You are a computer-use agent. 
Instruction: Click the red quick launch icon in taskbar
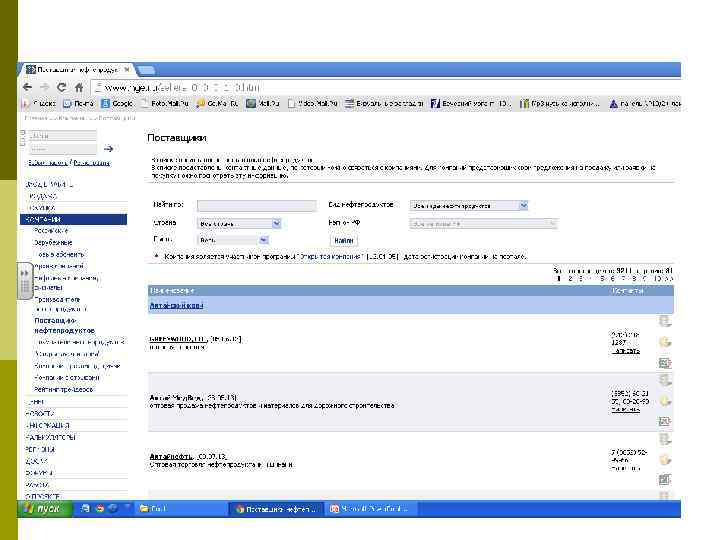[x=99, y=508]
